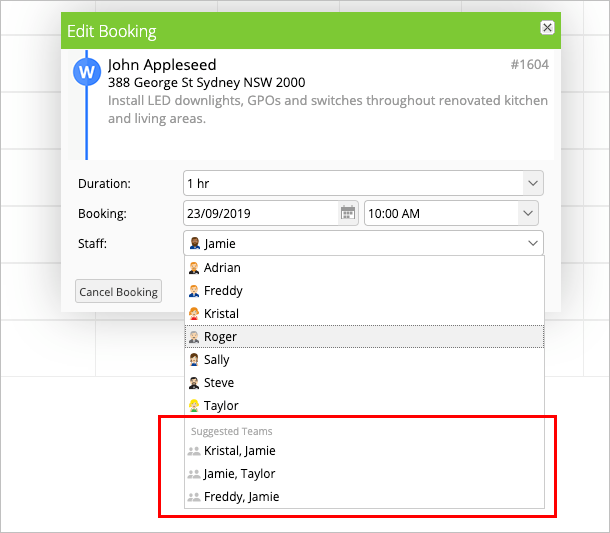Select Sally from the staff list
Viewport: 610px width, 533px height.
365,359
